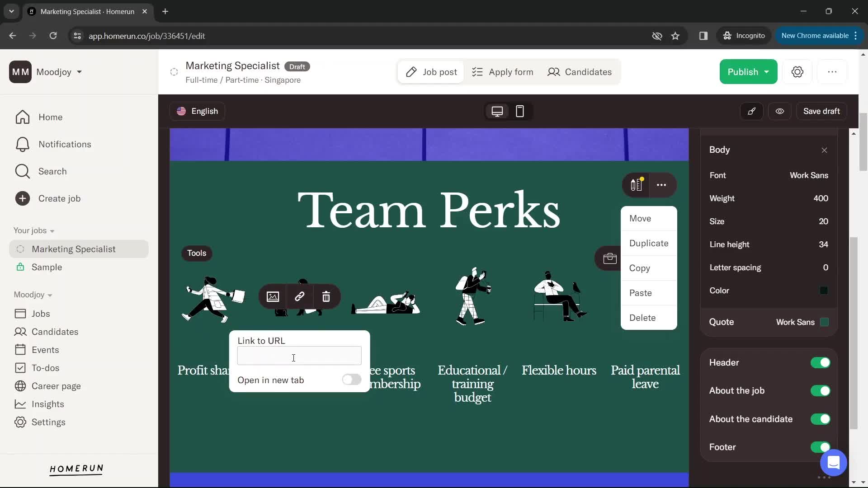The width and height of the screenshot is (868, 488).
Task: Click the settings gear icon top right
Action: click(797, 71)
